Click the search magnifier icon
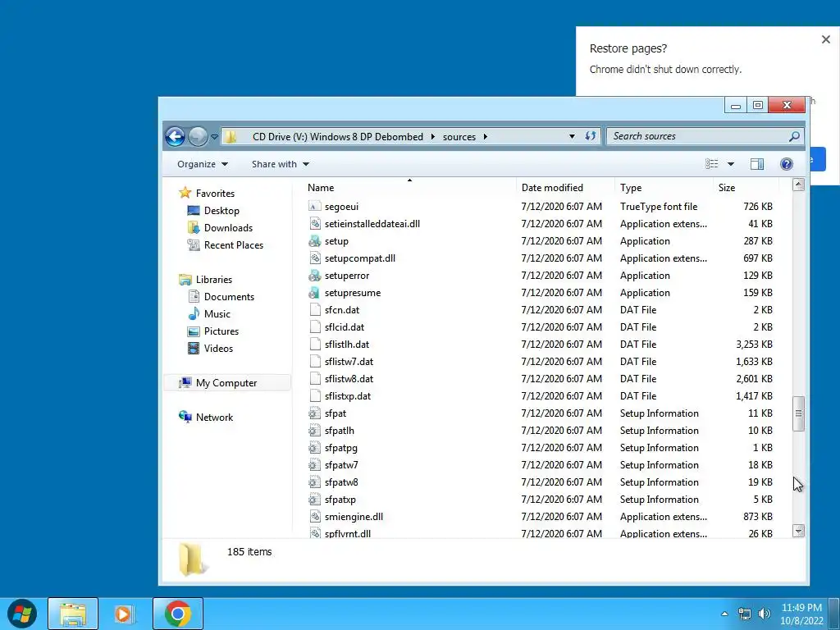The image size is (840, 630). point(794,136)
